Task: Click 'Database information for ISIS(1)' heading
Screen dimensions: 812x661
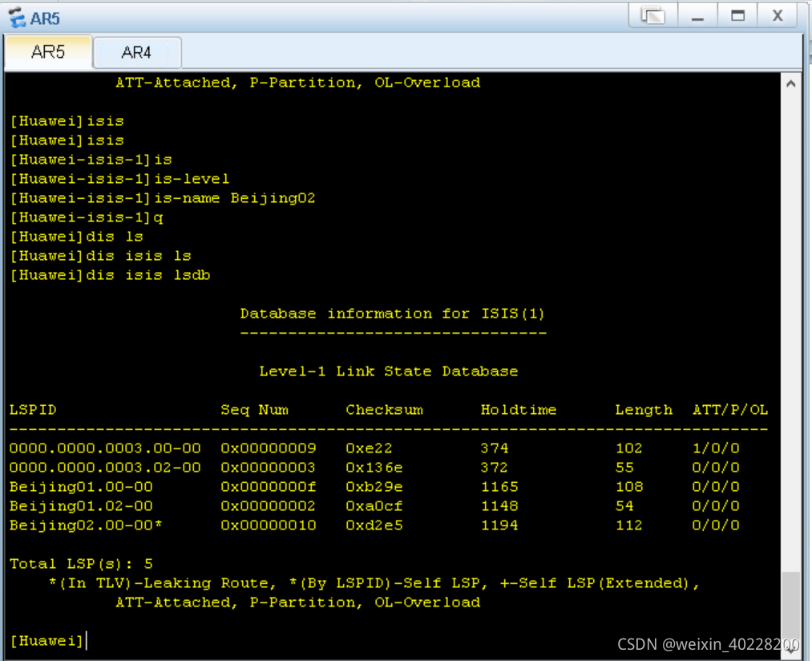Action: point(393,313)
